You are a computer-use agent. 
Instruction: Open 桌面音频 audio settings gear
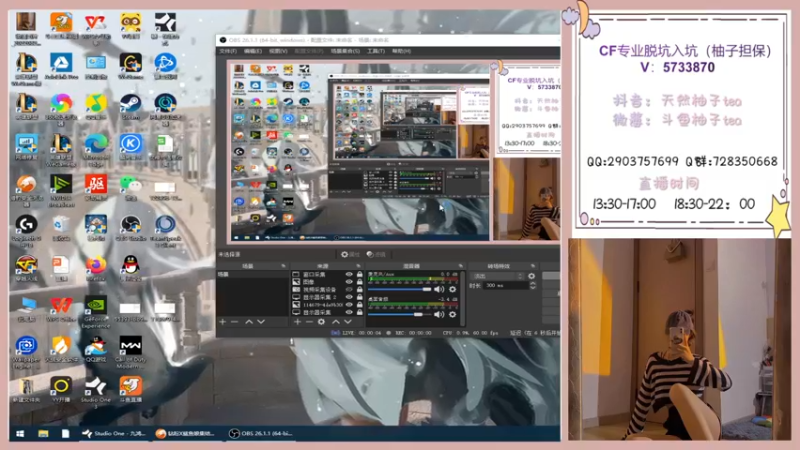click(452, 314)
